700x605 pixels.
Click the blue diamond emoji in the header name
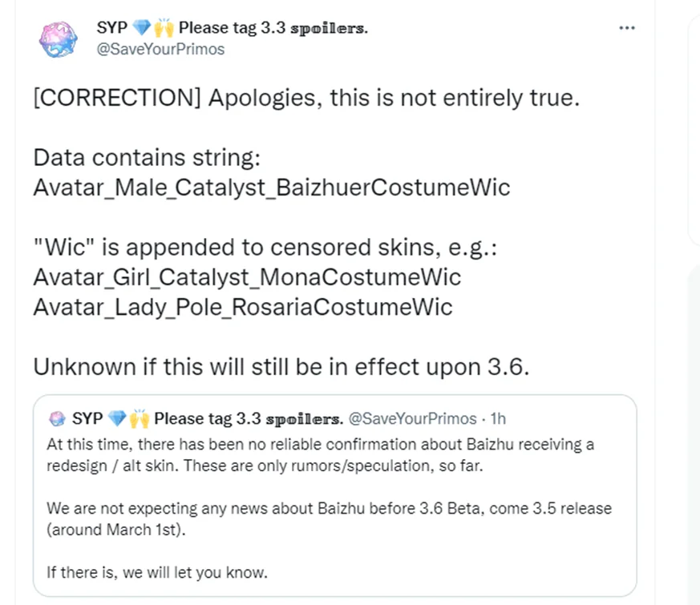click(142, 28)
